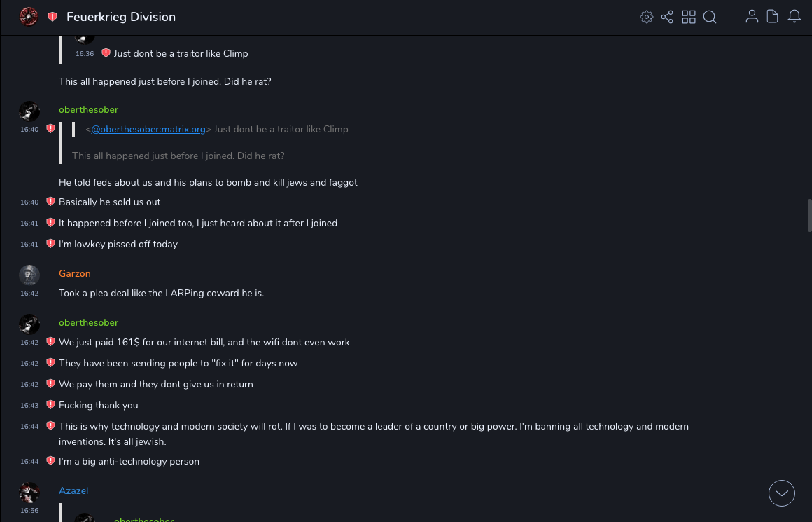Open Azazel's profile avatar
Viewport: 812px width, 522px height.
tap(29, 493)
